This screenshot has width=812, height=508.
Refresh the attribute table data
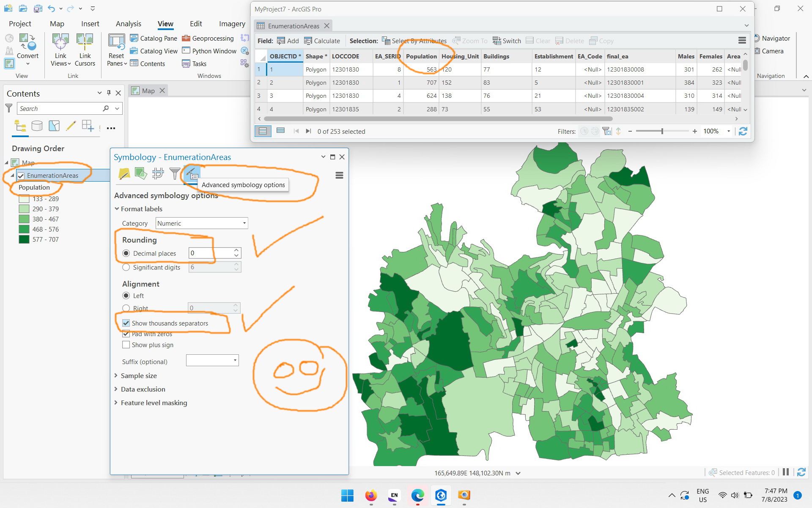743,131
